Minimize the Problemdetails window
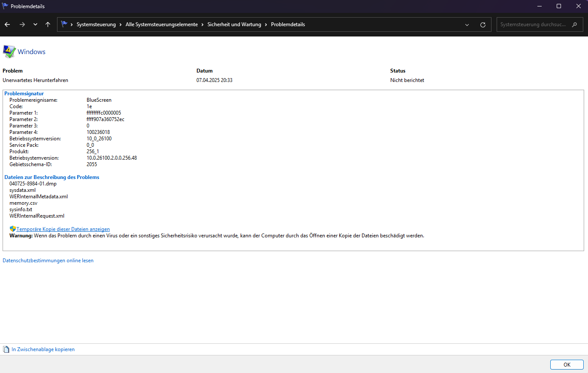This screenshot has width=588, height=373. pos(539,6)
